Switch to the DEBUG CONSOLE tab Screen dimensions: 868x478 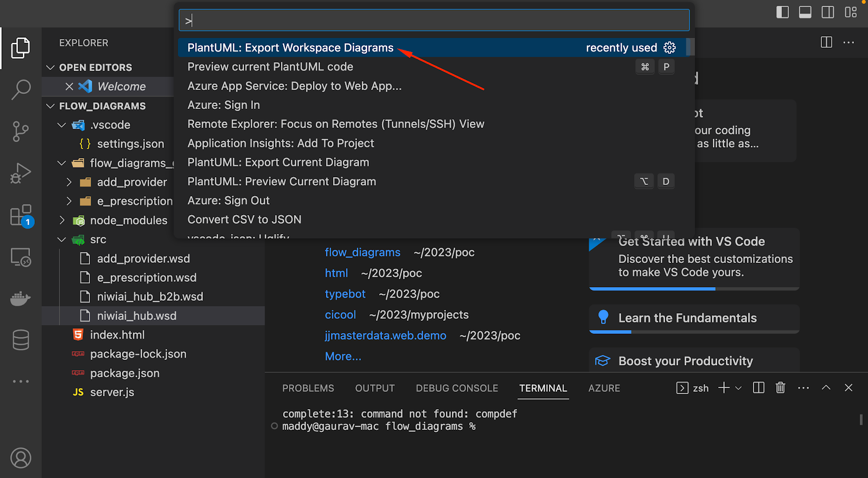pyautogui.click(x=457, y=388)
